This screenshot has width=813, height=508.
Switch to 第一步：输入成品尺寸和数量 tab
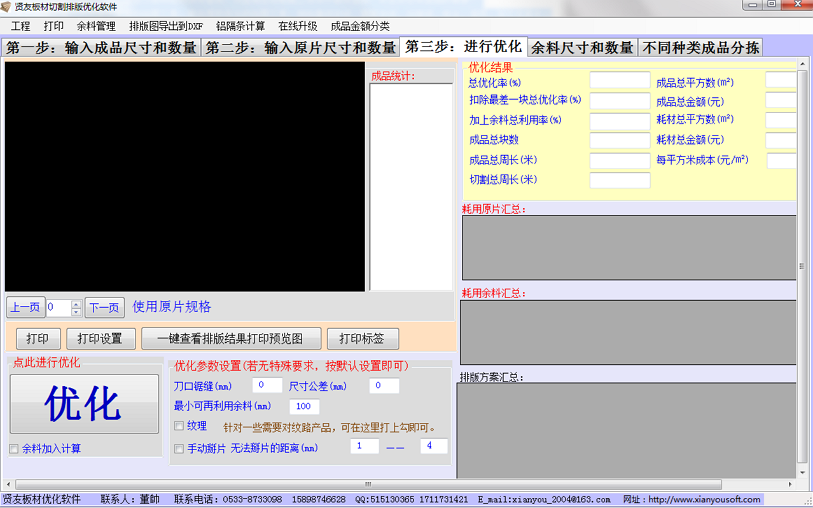click(x=101, y=48)
